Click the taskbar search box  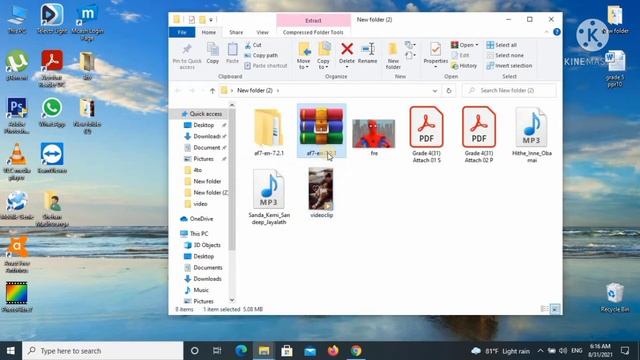pyautogui.click(x=102, y=351)
